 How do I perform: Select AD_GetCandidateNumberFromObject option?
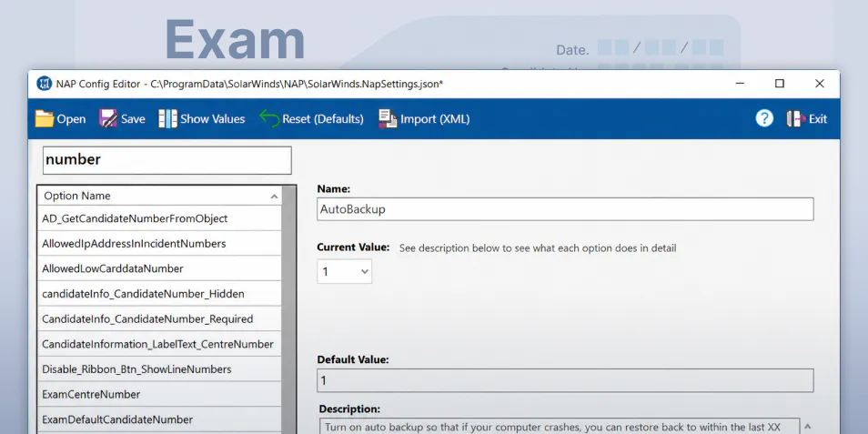coord(159,218)
